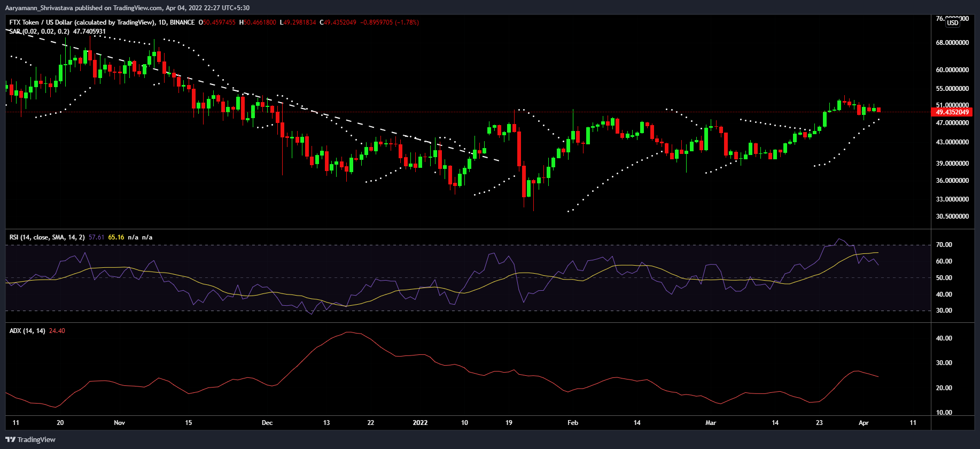Image resolution: width=980 pixels, height=449 pixels.
Task: Click the Apr label on time axis
Action: [864, 423]
